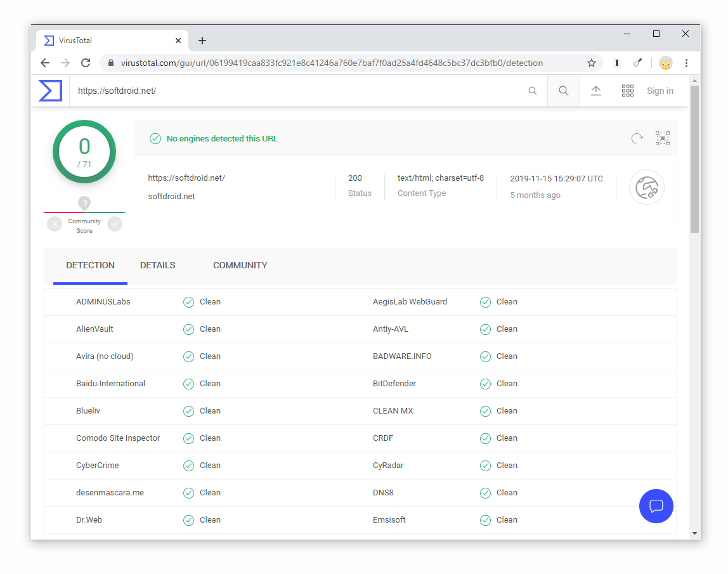
Task: Reanalyze URL with circular arrow icon
Action: point(637,138)
